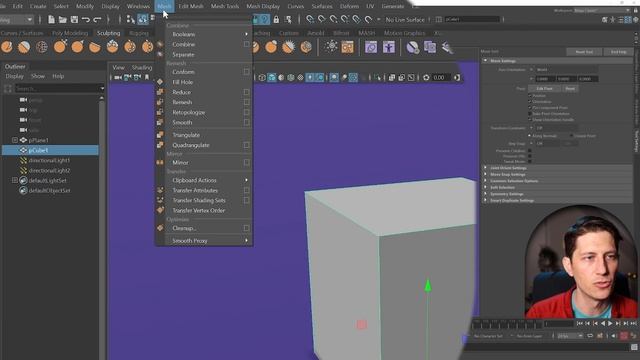Open the Reduce option box
This screenshot has width=640, height=360.
[x=247, y=92]
